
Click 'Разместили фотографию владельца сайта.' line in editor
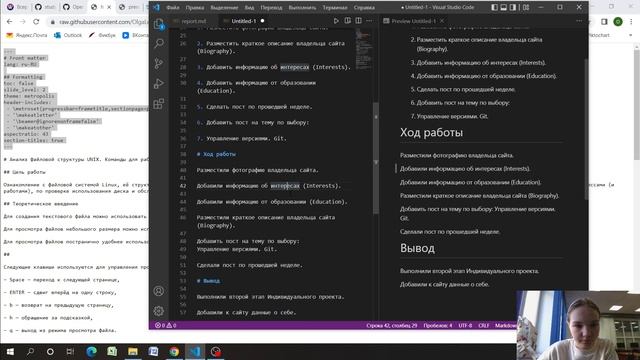coord(257,170)
